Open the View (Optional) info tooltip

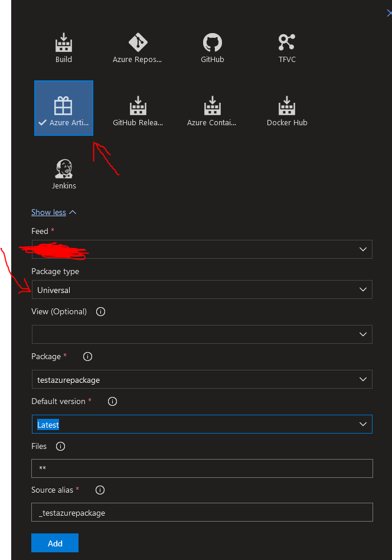(100, 311)
